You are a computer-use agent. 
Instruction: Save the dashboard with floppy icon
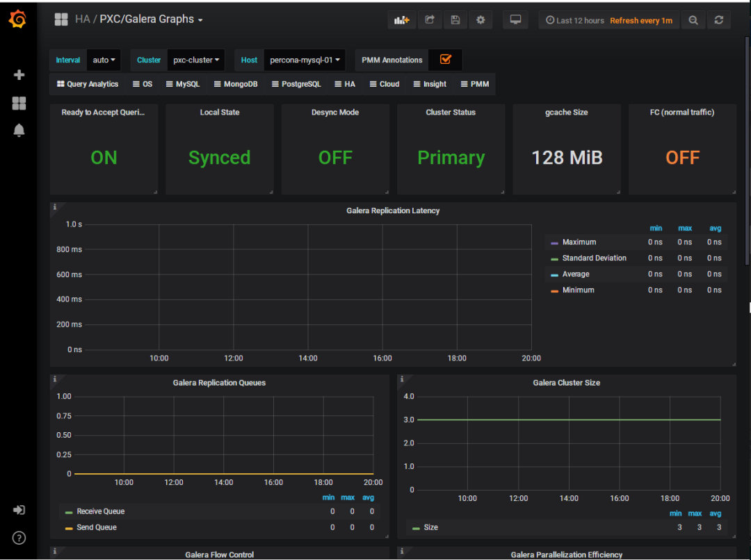coord(455,20)
